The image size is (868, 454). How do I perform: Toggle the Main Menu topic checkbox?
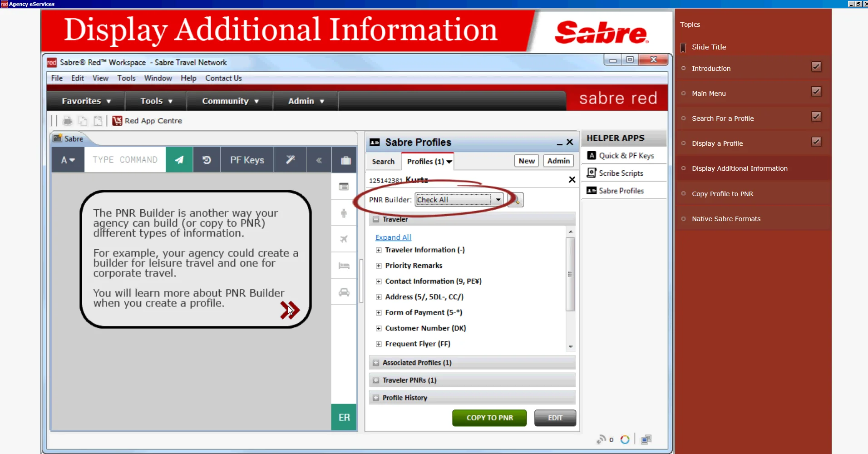(816, 91)
